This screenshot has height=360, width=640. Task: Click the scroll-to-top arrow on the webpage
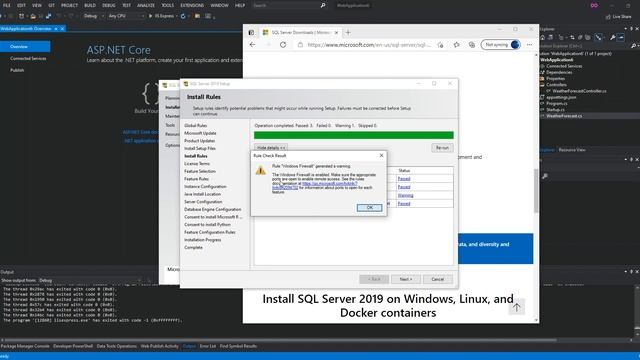pyautogui.click(x=516, y=307)
